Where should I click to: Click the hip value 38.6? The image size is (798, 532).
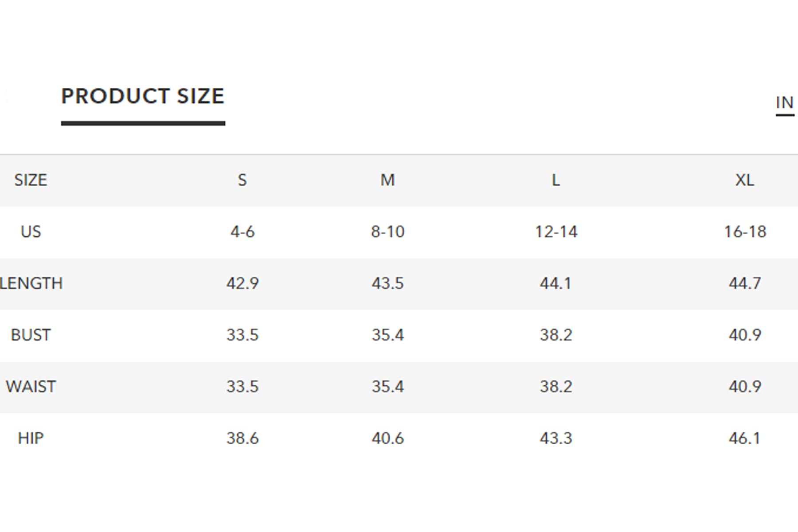[x=243, y=438]
